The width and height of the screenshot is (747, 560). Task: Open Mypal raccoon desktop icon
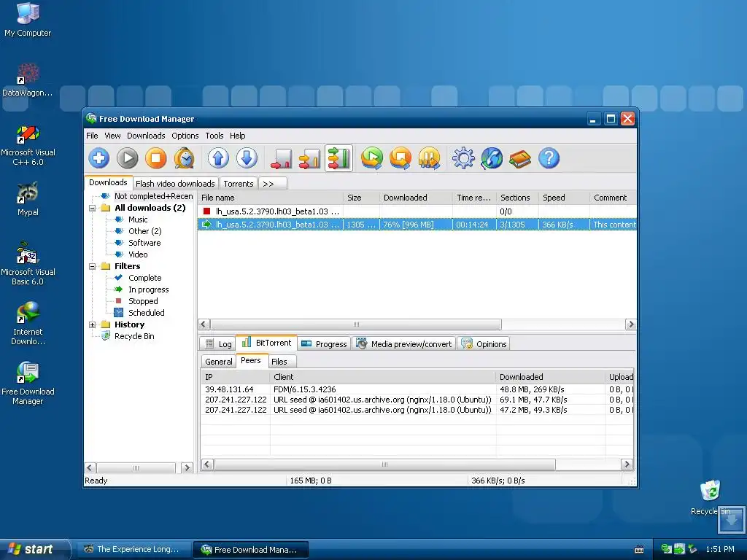[x=28, y=199]
